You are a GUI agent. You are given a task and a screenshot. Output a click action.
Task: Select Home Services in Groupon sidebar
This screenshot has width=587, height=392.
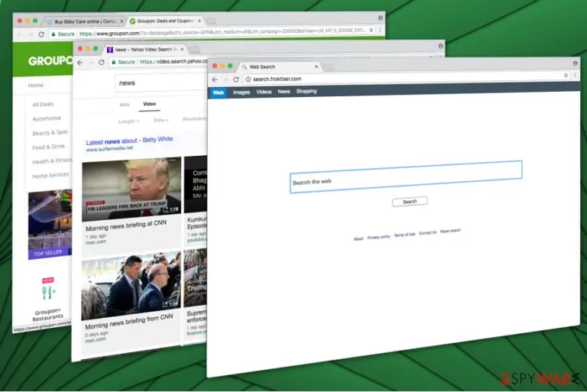(x=50, y=175)
